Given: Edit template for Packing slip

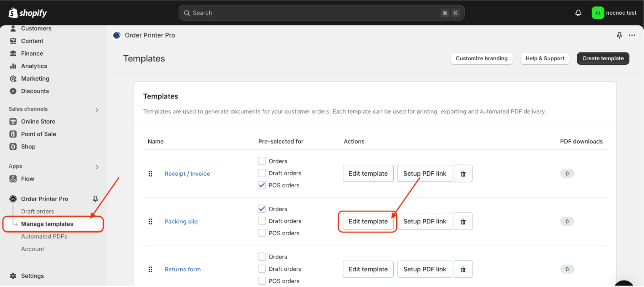Looking at the screenshot, I should pos(368,221).
